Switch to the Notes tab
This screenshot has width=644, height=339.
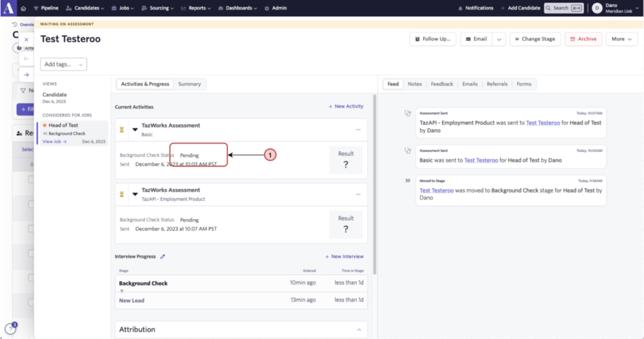click(x=415, y=84)
